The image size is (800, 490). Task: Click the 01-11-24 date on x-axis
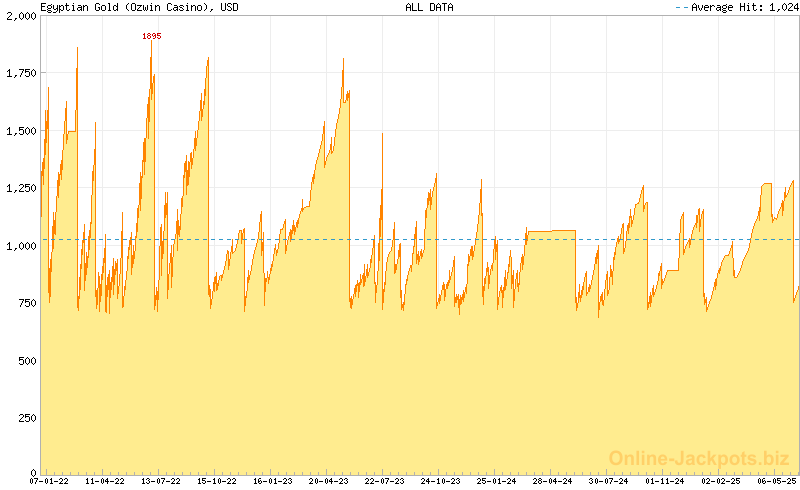664,481
